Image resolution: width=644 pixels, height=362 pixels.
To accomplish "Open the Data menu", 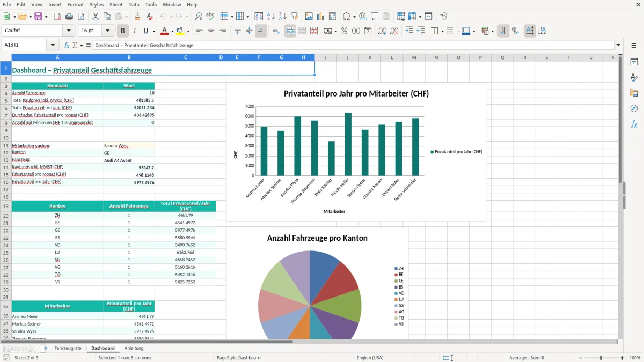I will [x=134, y=4].
